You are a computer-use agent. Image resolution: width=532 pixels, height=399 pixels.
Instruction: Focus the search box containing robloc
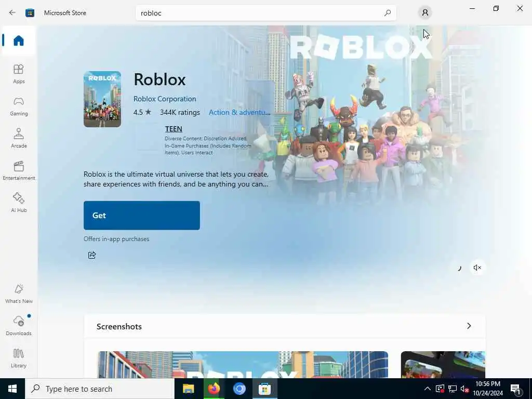click(x=266, y=13)
